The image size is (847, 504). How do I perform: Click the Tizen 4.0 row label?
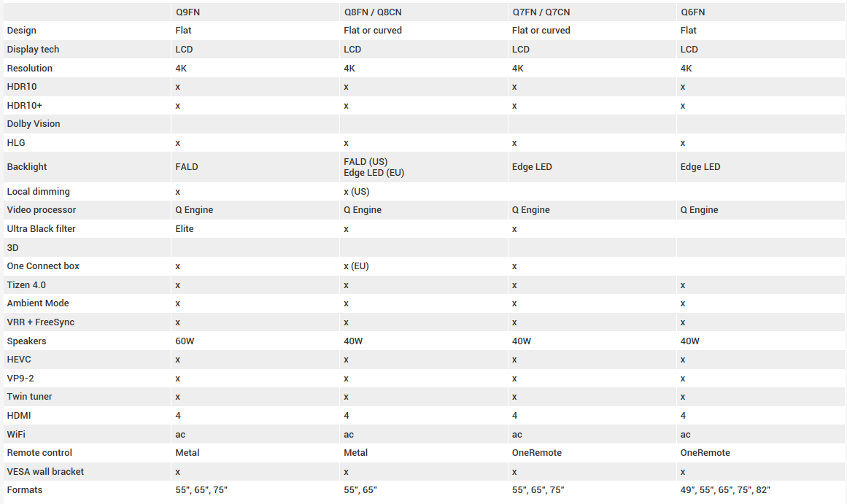tap(26, 285)
